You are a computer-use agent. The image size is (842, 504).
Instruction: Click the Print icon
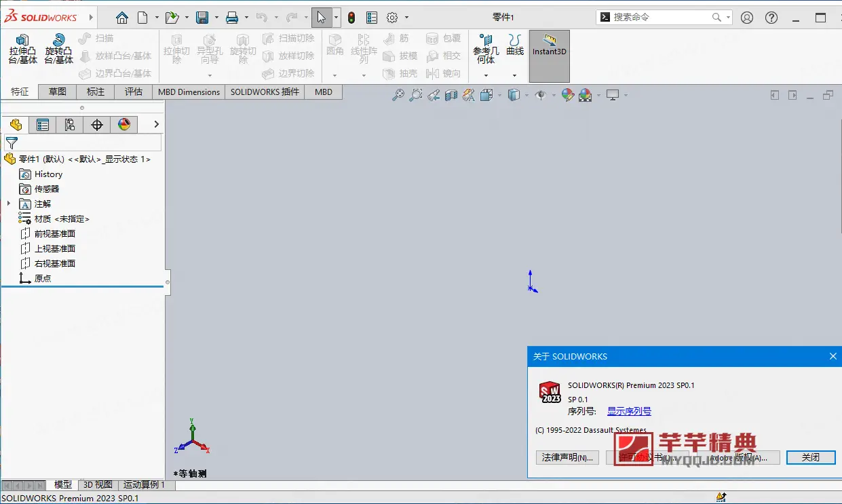point(232,18)
